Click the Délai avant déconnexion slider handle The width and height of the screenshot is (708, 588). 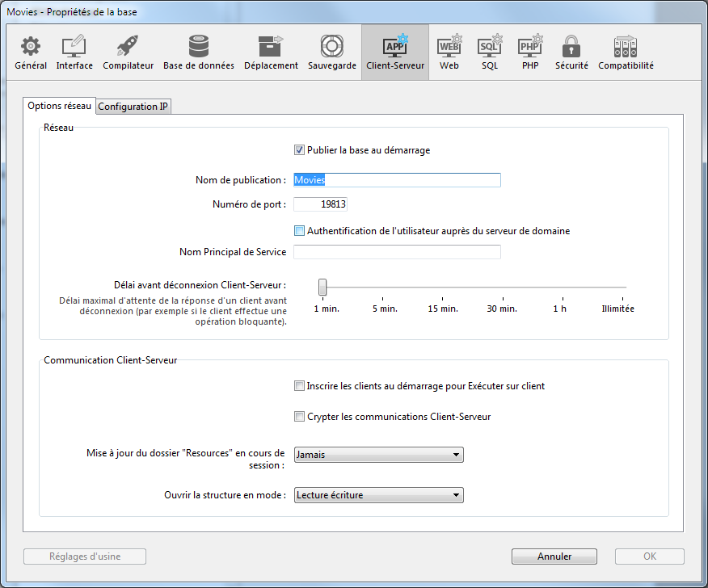[322, 287]
